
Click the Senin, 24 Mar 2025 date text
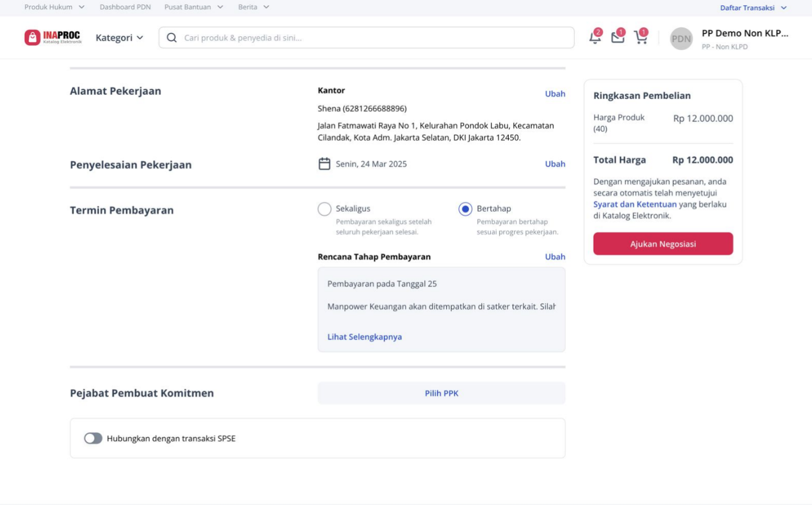[371, 164]
